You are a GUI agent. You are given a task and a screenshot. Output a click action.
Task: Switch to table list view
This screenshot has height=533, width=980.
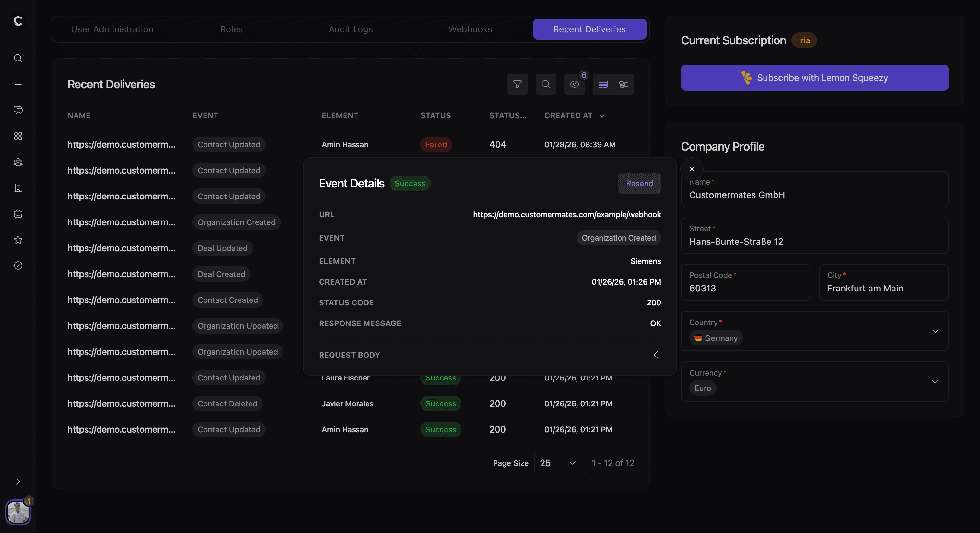(x=602, y=84)
